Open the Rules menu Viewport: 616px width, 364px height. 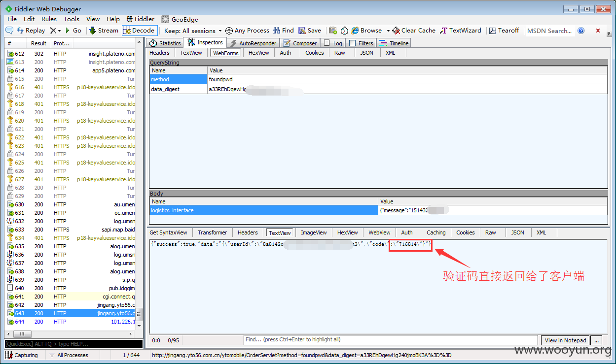pos(49,19)
